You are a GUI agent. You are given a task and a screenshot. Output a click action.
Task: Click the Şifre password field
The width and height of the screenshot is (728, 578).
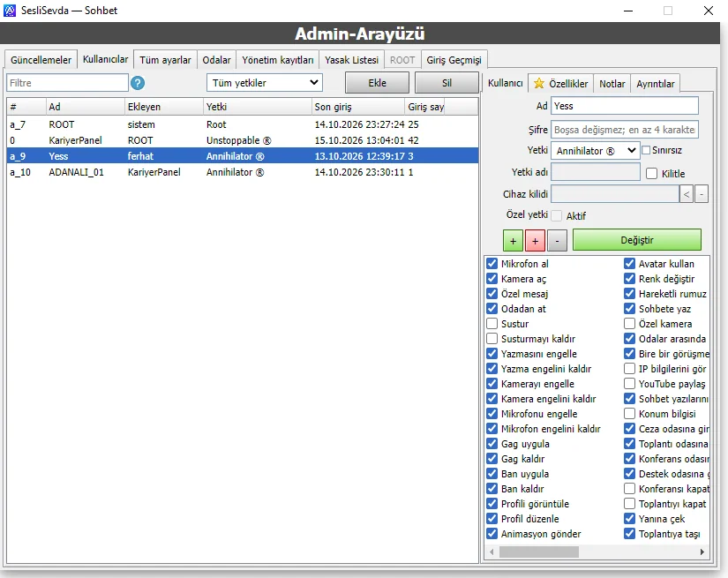(x=625, y=130)
